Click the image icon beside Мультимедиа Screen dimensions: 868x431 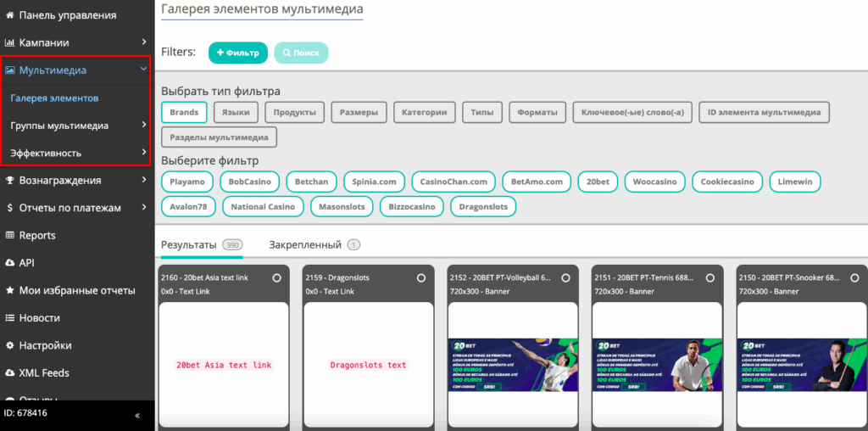click(x=9, y=70)
